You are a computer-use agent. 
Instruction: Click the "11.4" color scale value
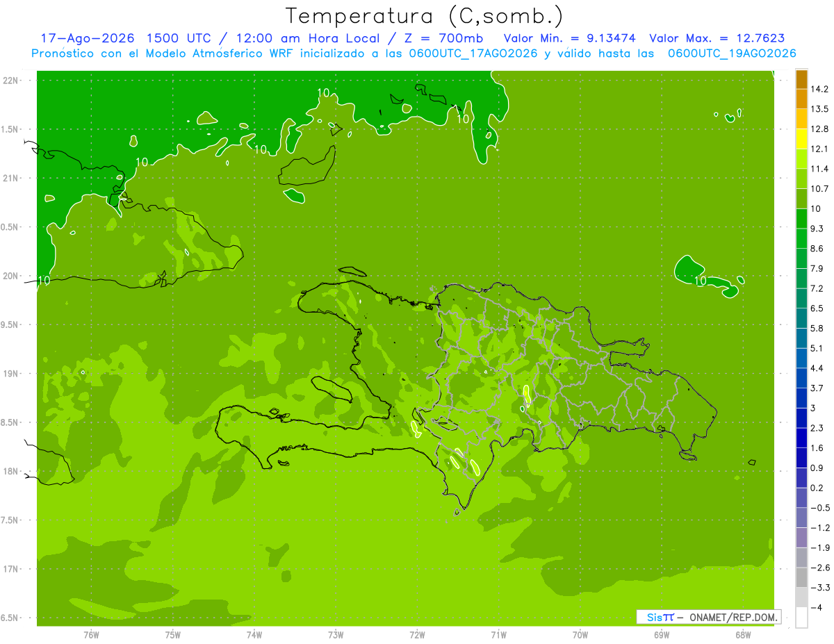pyautogui.click(x=819, y=169)
